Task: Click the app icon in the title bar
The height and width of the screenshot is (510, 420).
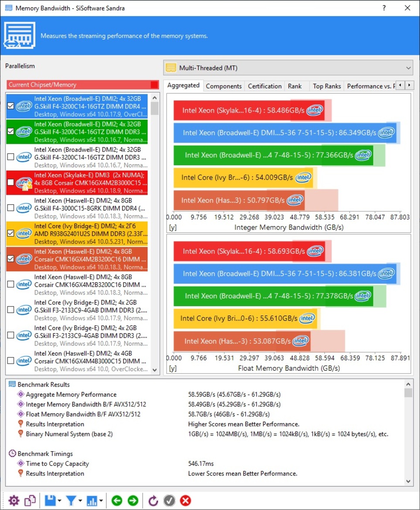Action: (9, 8)
